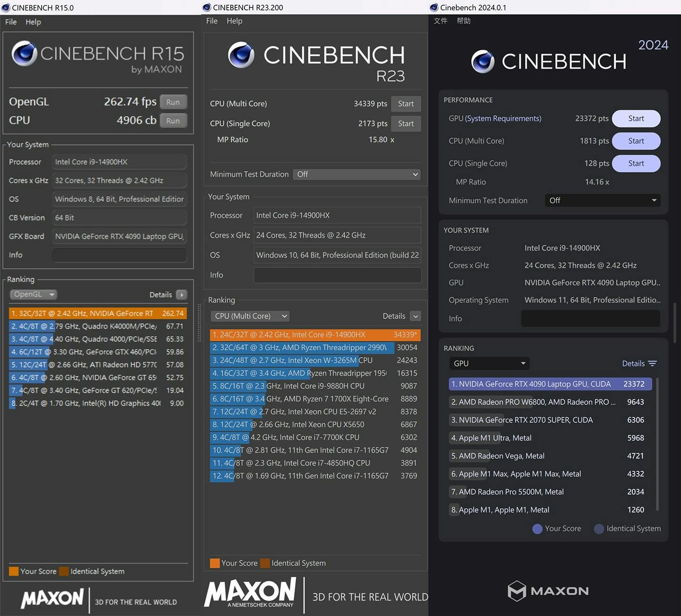
Task: Open the File menu in Cinebench R15
Action: 11,22
